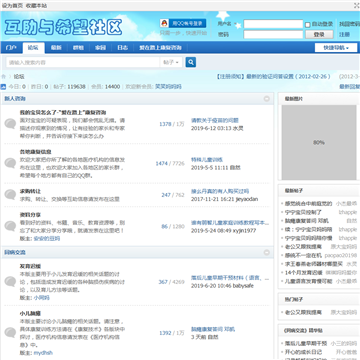This screenshot has height=360, width=360.
Task: Click the bubble icon for 发育迟缓 forum
Action: click(x=10, y=282)
